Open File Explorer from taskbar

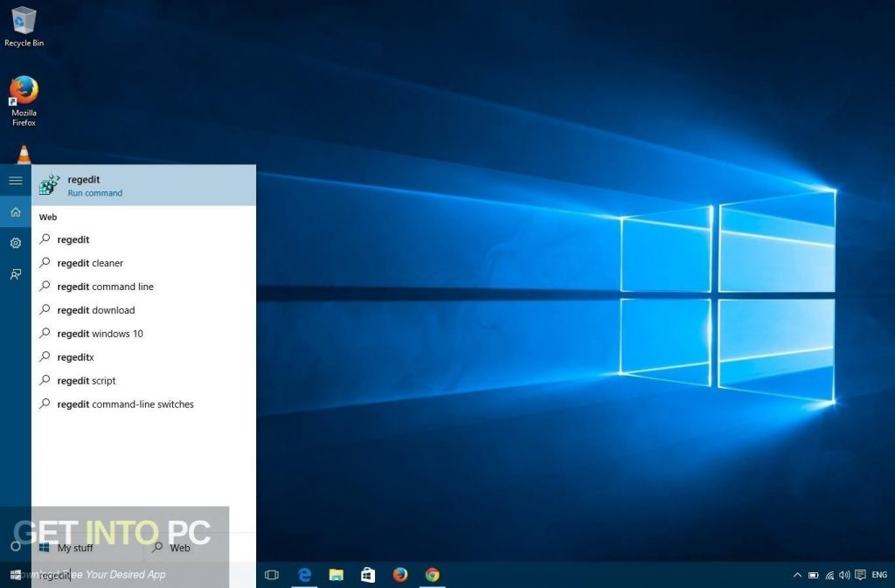336,575
